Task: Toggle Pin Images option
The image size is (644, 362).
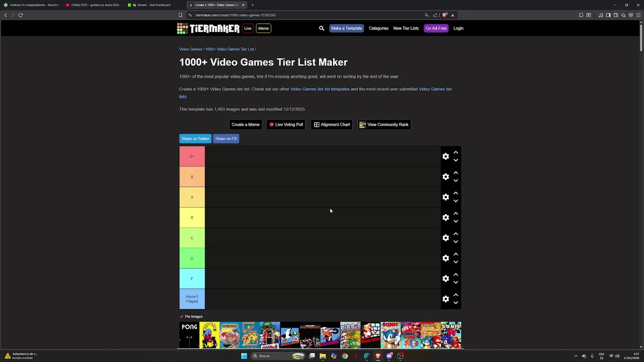Action: click(x=191, y=317)
